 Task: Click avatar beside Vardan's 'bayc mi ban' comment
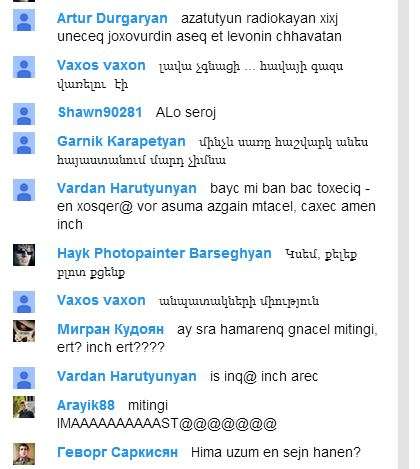(24, 190)
